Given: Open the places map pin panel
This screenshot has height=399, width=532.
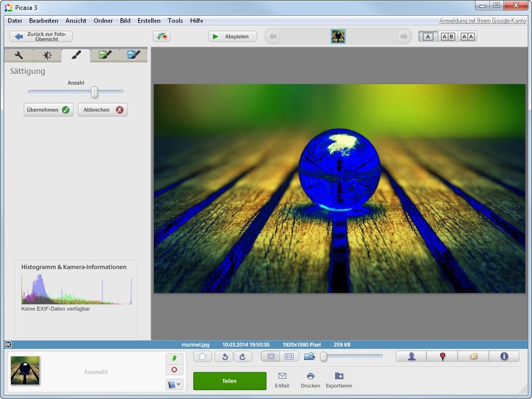Looking at the screenshot, I should click(x=442, y=356).
